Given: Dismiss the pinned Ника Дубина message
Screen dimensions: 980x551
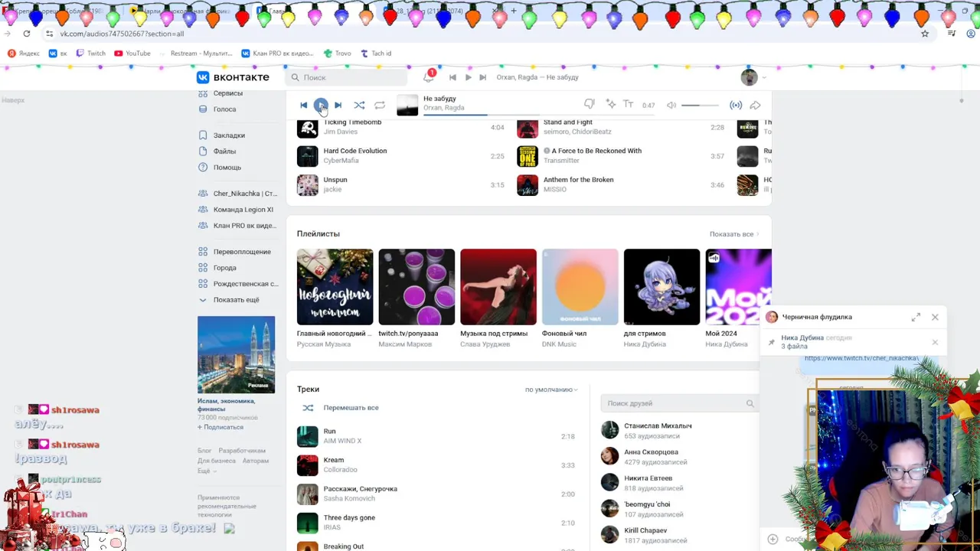Looking at the screenshot, I should pos(935,342).
